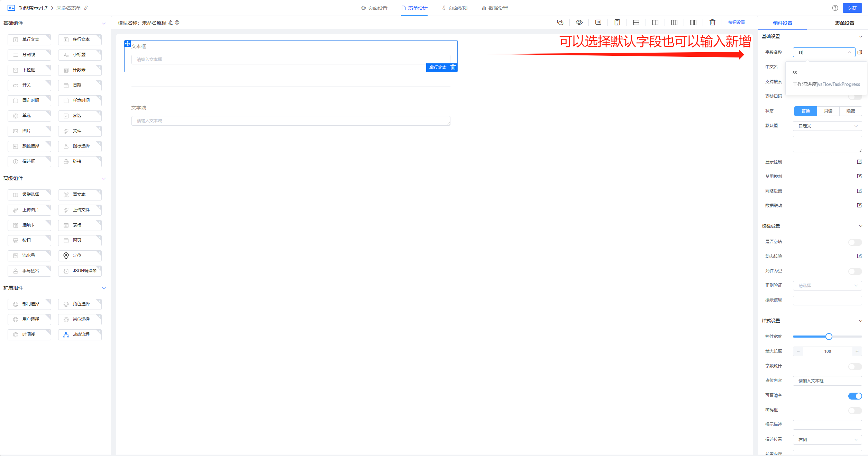
Task: Open the 页面权限 tab
Action: tap(455, 8)
